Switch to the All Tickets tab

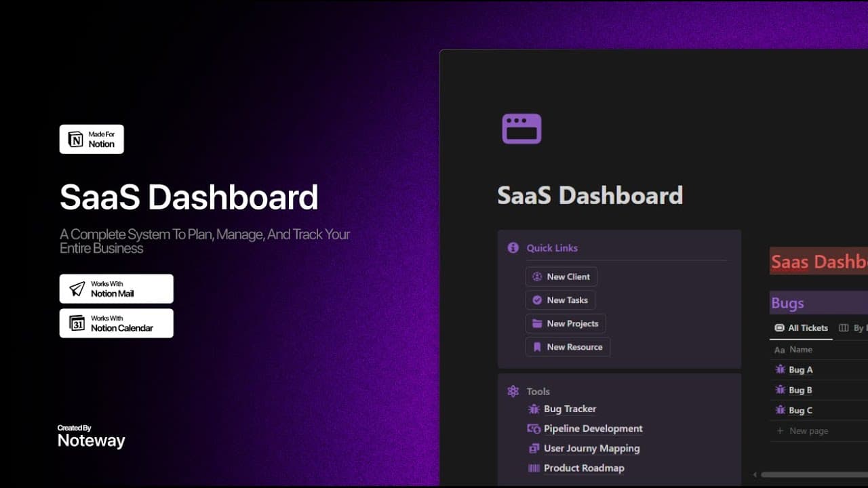point(802,328)
